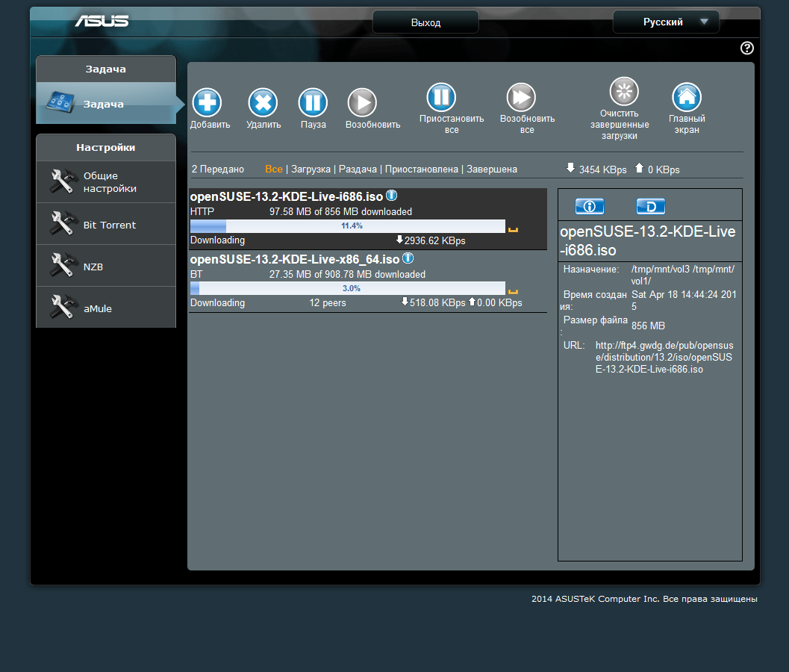Open Общие настройки settings page
This screenshot has width=789, height=672.
(x=106, y=181)
